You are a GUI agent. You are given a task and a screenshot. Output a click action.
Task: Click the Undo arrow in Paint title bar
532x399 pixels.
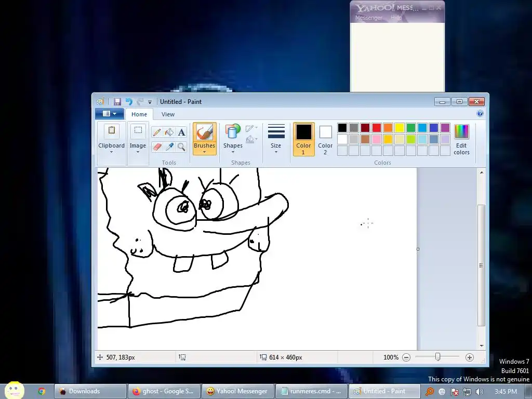(129, 102)
